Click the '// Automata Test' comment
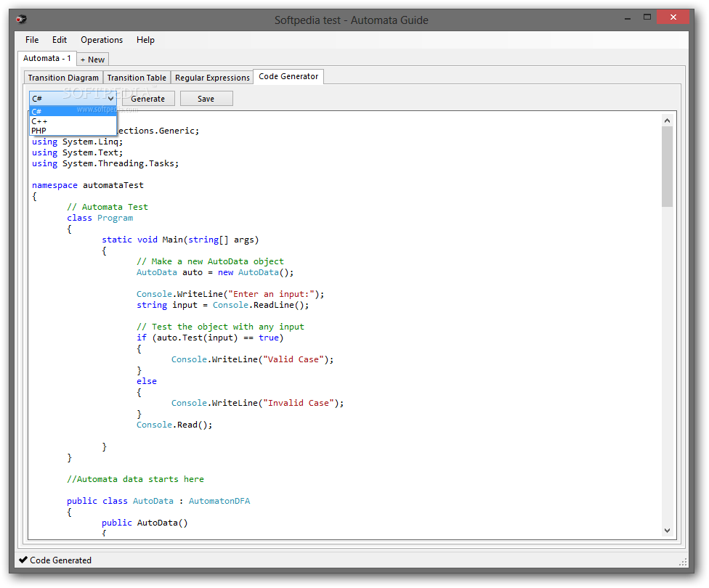The image size is (709, 588). (108, 207)
